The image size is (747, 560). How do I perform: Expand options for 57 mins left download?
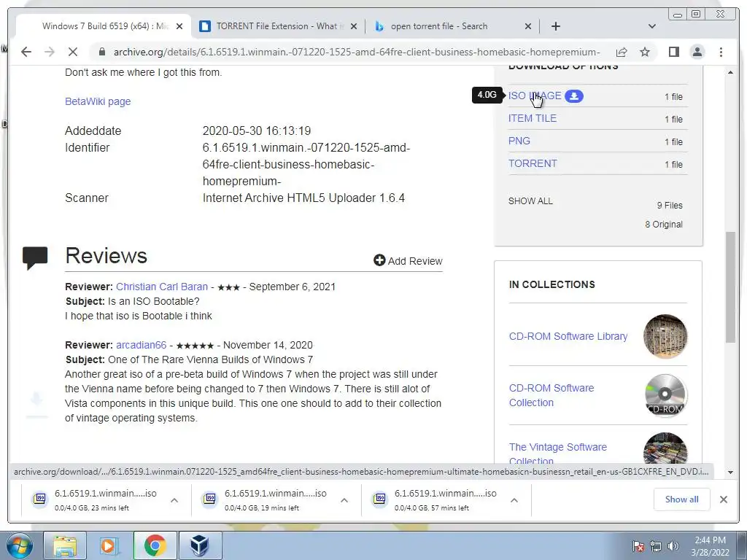514,500
